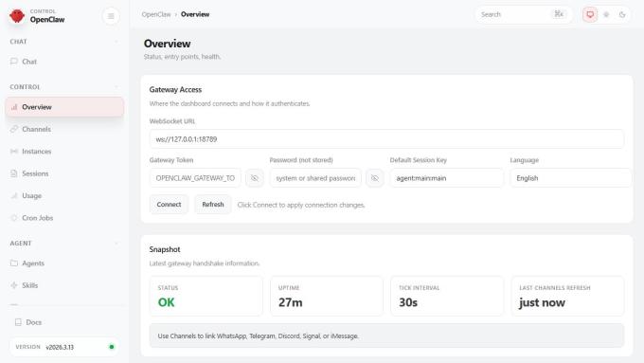
Task: Toggle Gateway Token visibility eye icon
Action: tap(255, 178)
